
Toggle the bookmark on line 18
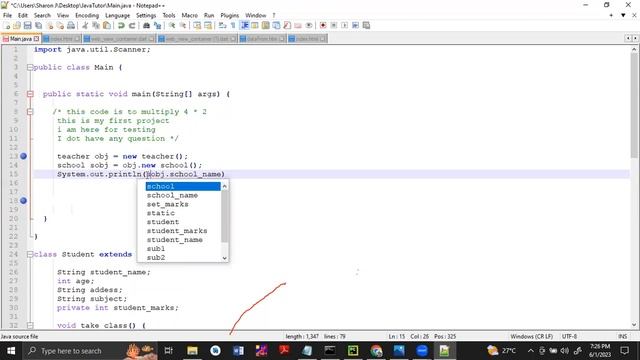tap(23, 200)
